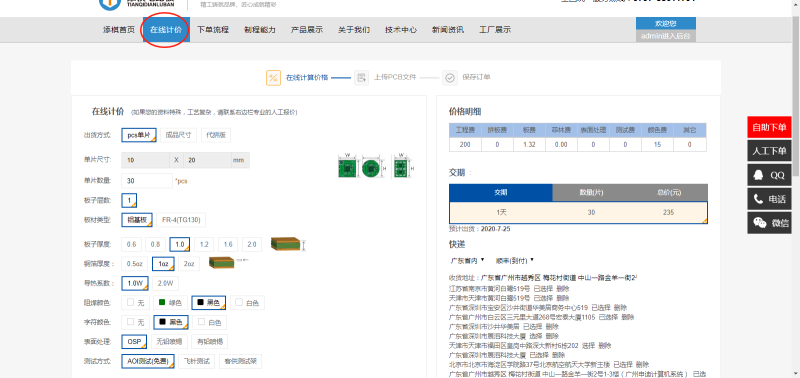
Task: Open 下单流程 nav item
Action: pos(213,30)
